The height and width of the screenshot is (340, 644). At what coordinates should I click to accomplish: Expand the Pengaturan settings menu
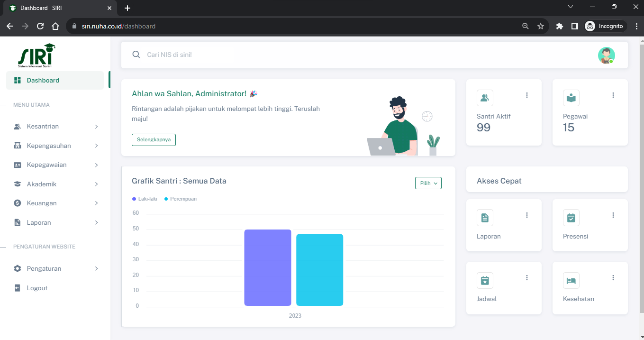tap(56, 268)
